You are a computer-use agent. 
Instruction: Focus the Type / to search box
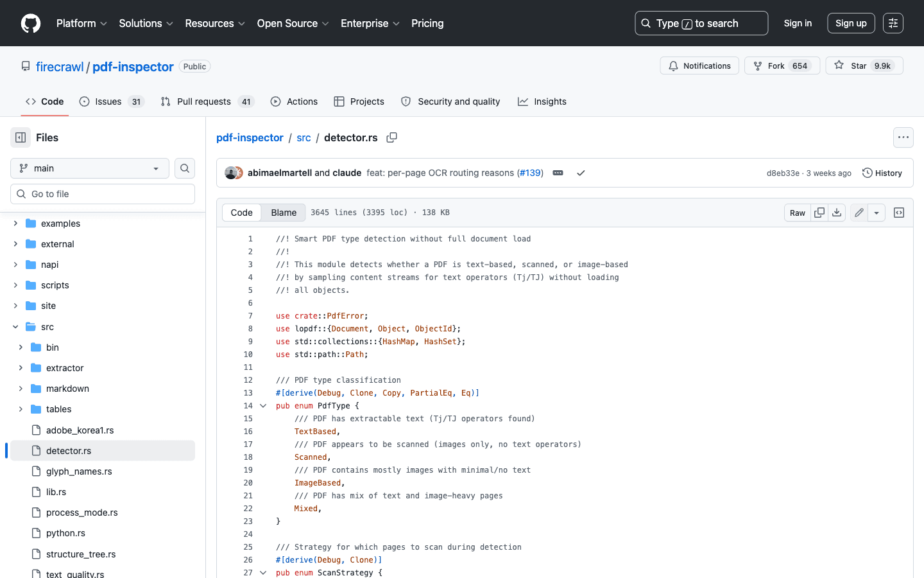coord(701,23)
